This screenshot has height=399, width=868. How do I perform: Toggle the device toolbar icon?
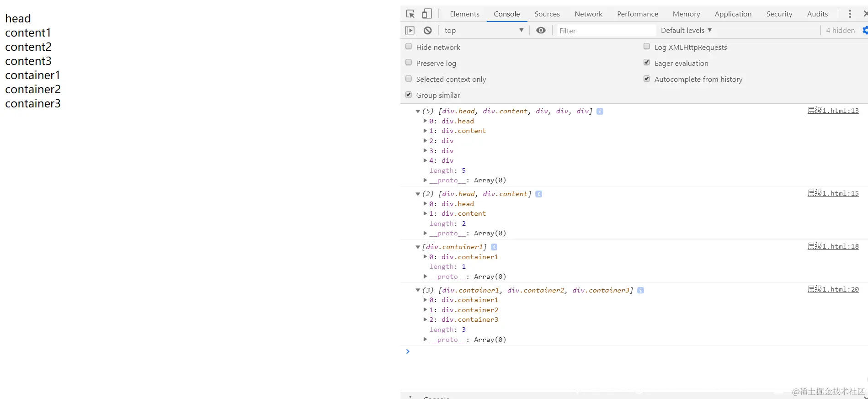click(427, 14)
